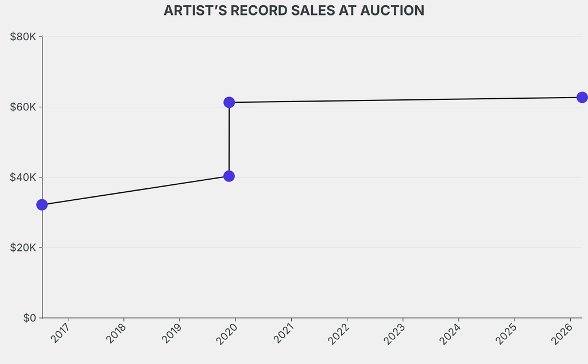This screenshot has height=364, width=588.
Task: Select the $60K y-axis label
Action: 24,107
